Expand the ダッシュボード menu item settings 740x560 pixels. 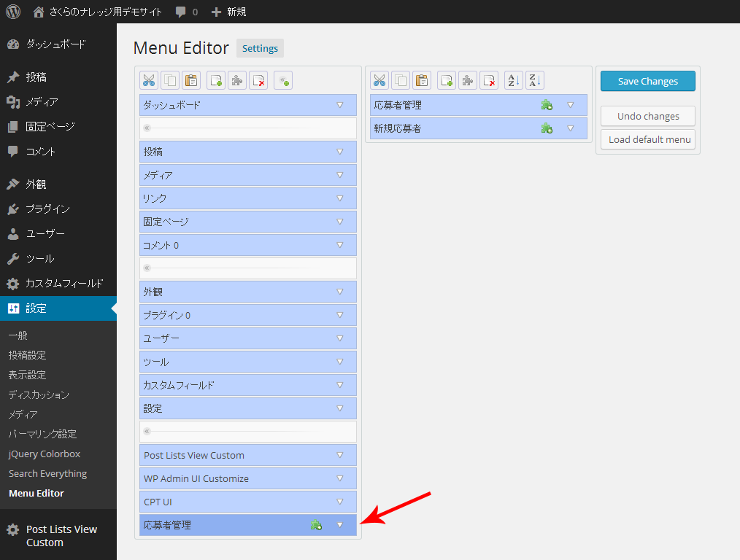(x=339, y=105)
